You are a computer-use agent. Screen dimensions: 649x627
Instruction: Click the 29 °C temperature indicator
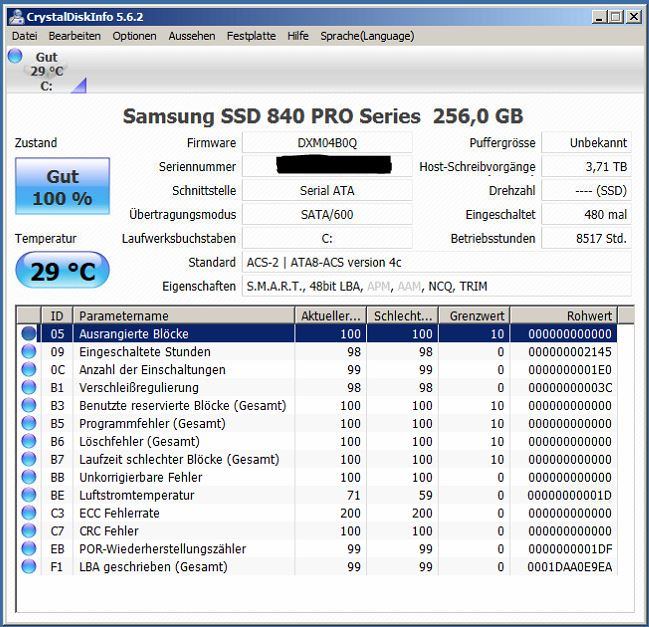point(62,270)
